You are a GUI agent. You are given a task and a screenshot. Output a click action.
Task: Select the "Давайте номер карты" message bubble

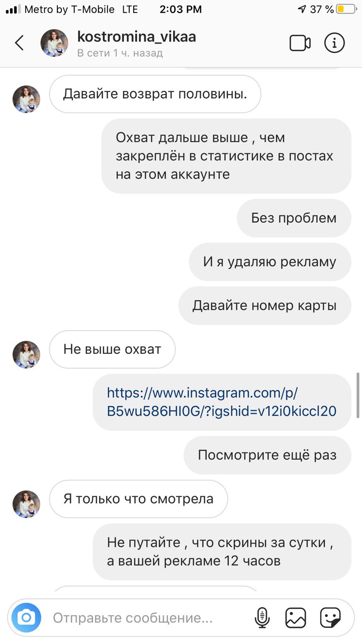pyautogui.click(x=264, y=306)
